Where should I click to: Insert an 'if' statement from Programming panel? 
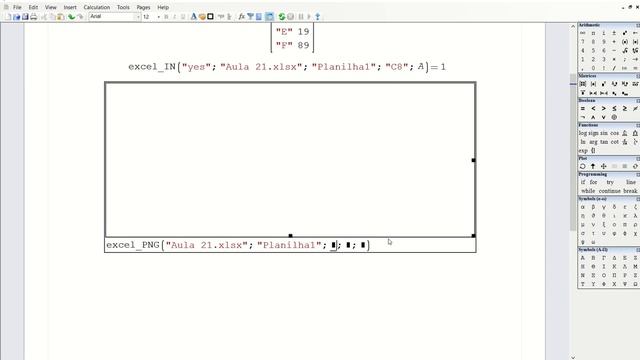pyautogui.click(x=582, y=182)
